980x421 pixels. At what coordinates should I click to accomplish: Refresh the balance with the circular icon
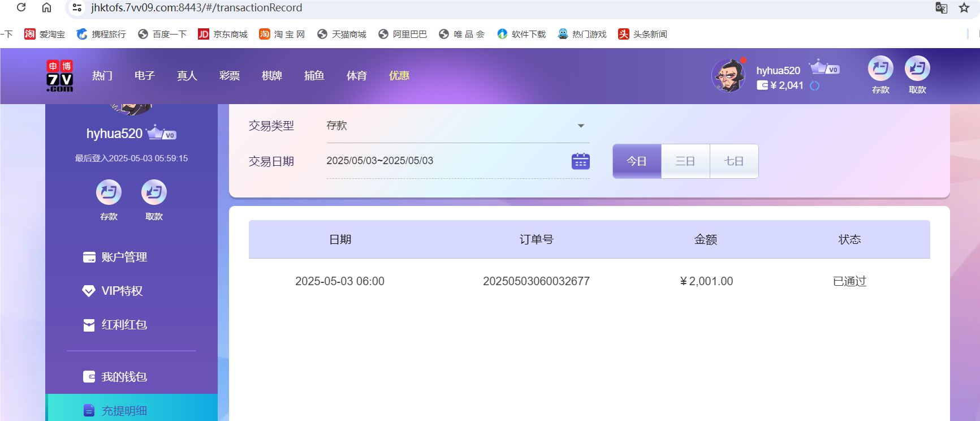click(x=814, y=86)
